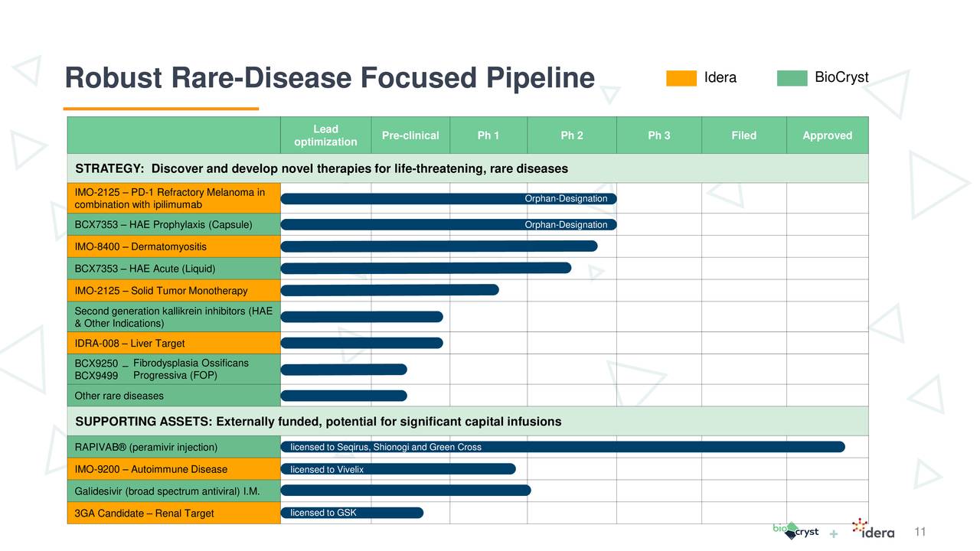Select 'IMO-2125 – Solid Tumor Monotherapy' row label
Screen dimensions: 980x551
(174, 291)
